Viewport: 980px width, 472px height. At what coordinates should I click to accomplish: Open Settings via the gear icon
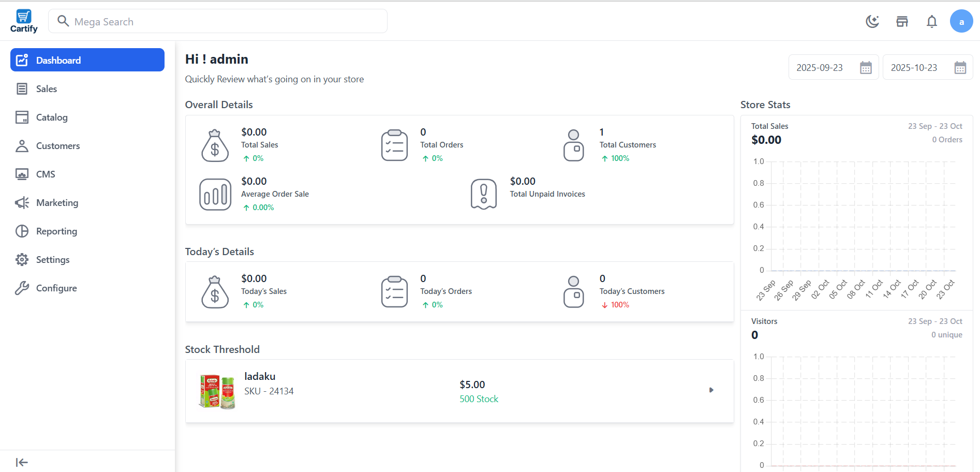(22, 259)
